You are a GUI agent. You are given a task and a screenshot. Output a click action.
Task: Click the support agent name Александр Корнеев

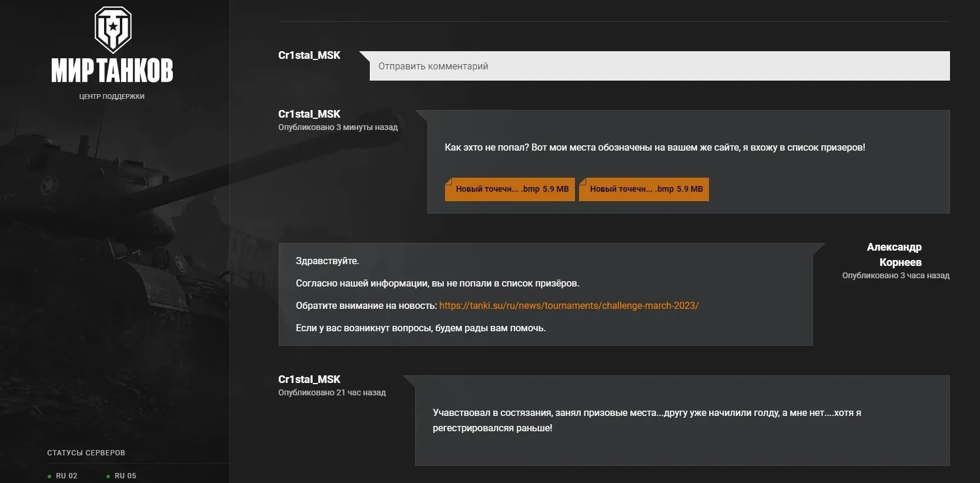(895, 255)
